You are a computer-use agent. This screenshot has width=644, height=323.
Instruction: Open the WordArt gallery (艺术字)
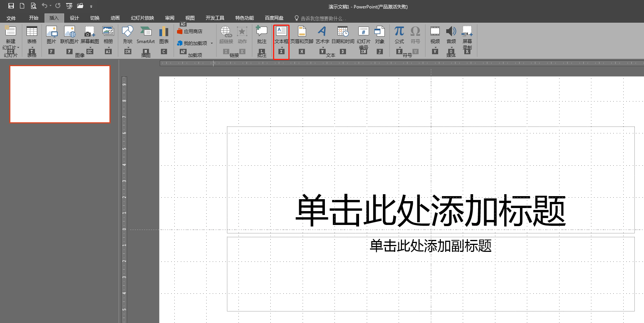click(323, 37)
